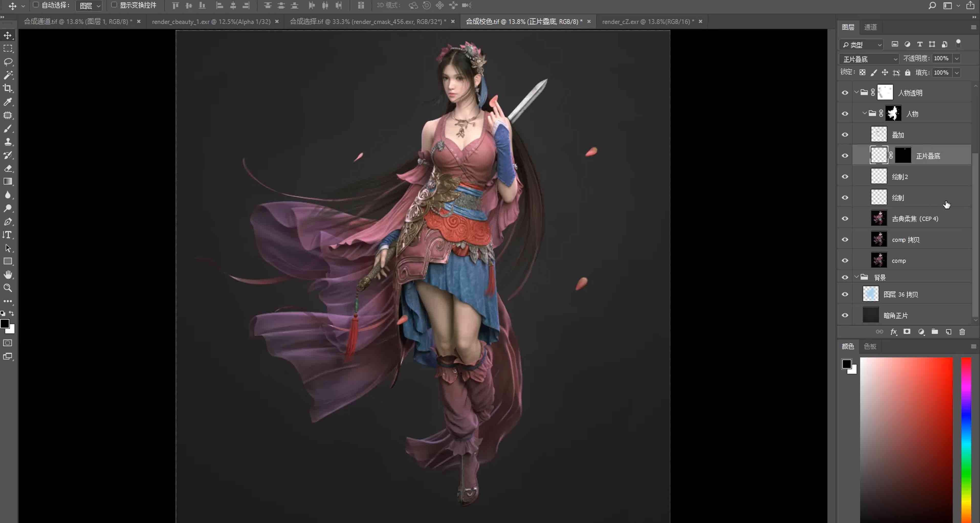
Task: Select the Pen tool
Action: pos(8,222)
